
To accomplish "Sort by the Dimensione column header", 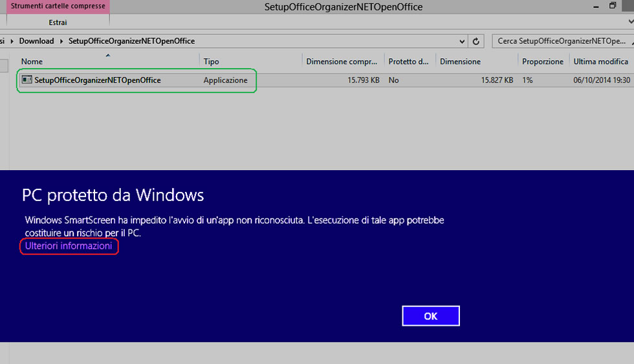I will 460,61.
